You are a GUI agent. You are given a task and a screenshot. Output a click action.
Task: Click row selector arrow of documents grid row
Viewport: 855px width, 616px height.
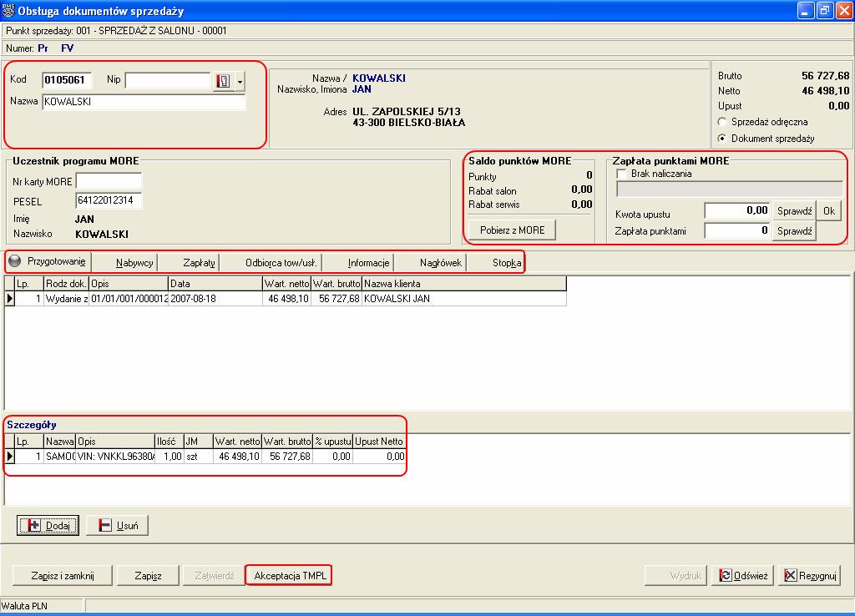point(10,299)
